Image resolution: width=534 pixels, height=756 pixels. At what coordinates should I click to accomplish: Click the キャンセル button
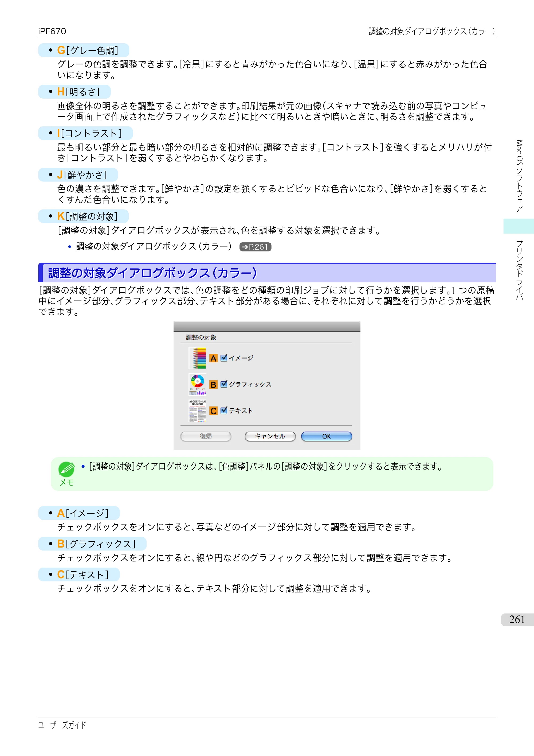(x=270, y=436)
